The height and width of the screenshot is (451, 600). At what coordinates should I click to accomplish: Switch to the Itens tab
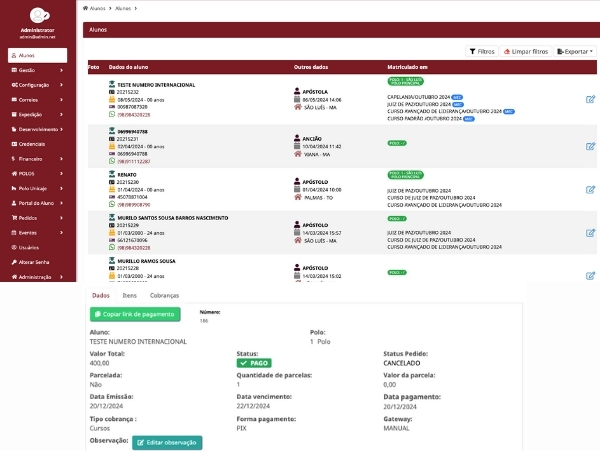coord(129,295)
